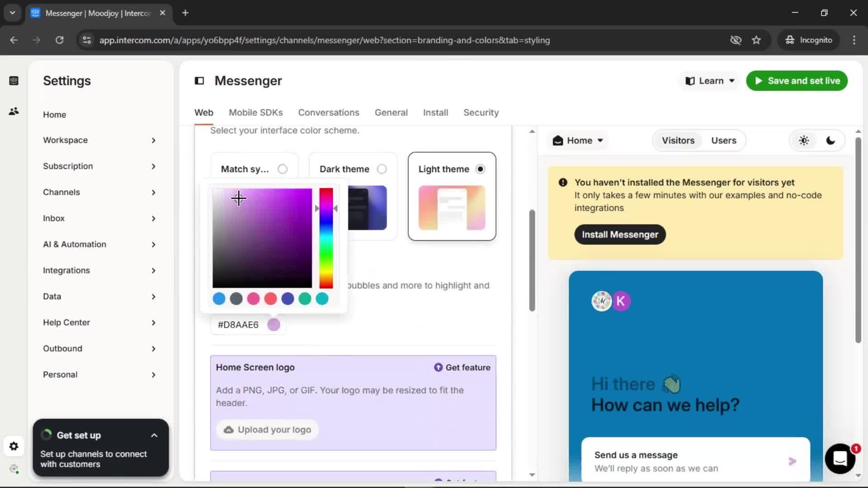Open the tab search dropdown arrow

(13, 13)
